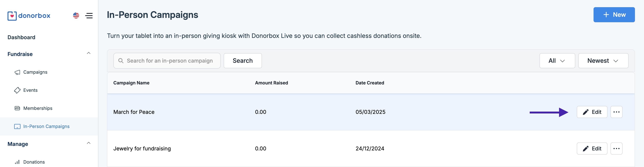Click the Donorbox logo
The height and width of the screenshot is (167, 644).
(x=29, y=16)
